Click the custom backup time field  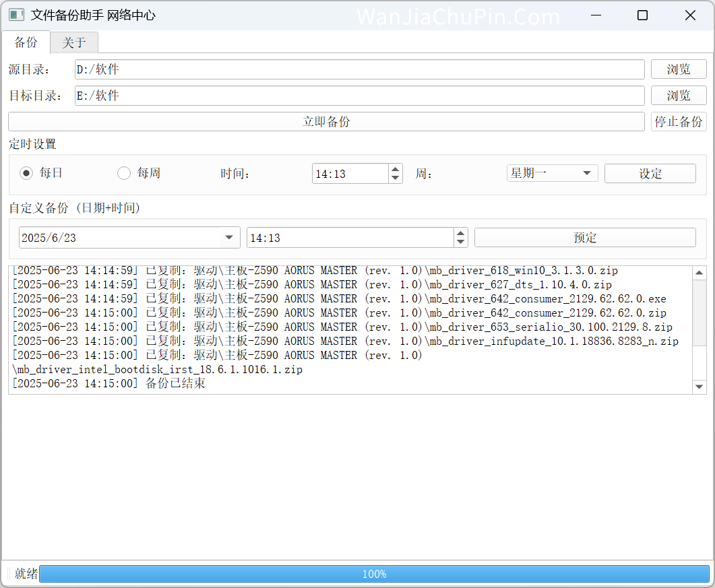pos(350,238)
